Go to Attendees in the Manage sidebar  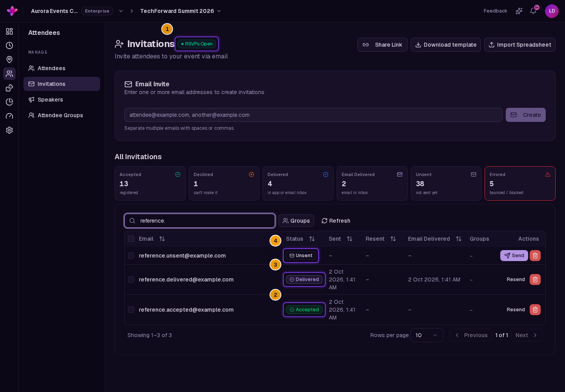click(x=62, y=68)
